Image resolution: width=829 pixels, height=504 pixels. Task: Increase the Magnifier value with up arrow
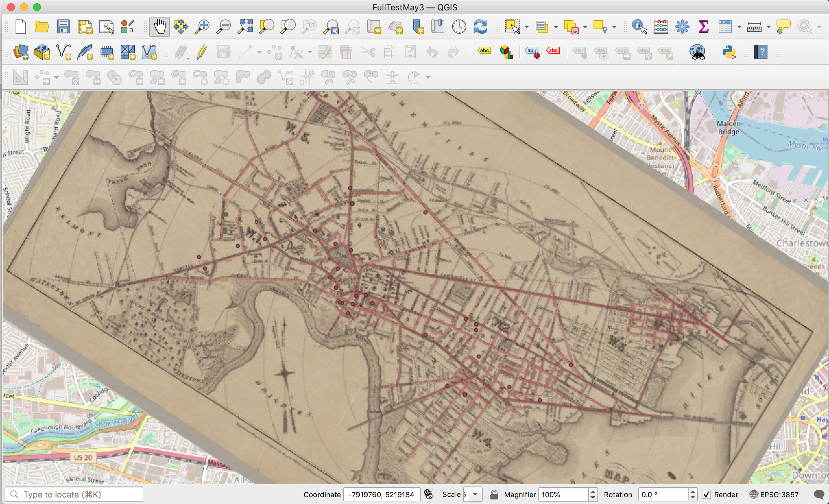593,491
